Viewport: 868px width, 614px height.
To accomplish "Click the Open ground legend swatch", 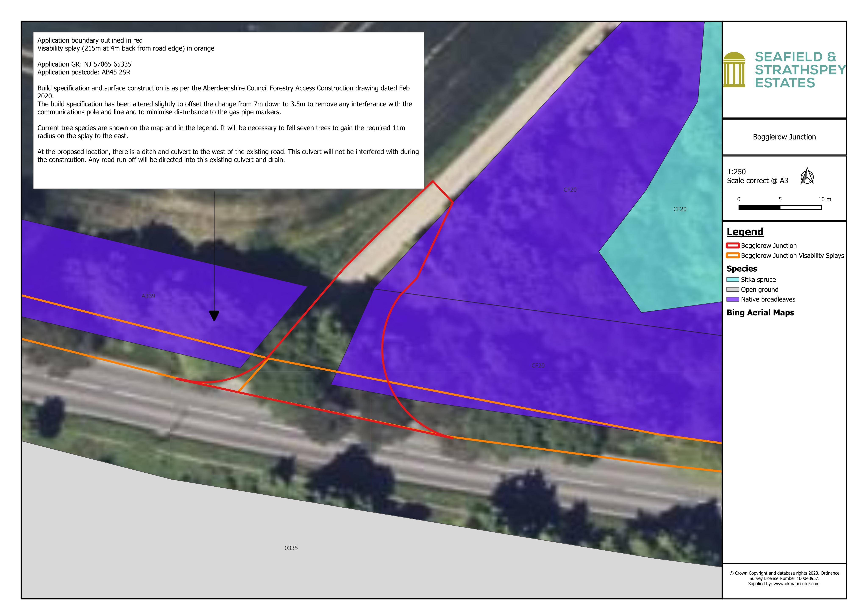I will [x=733, y=289].
